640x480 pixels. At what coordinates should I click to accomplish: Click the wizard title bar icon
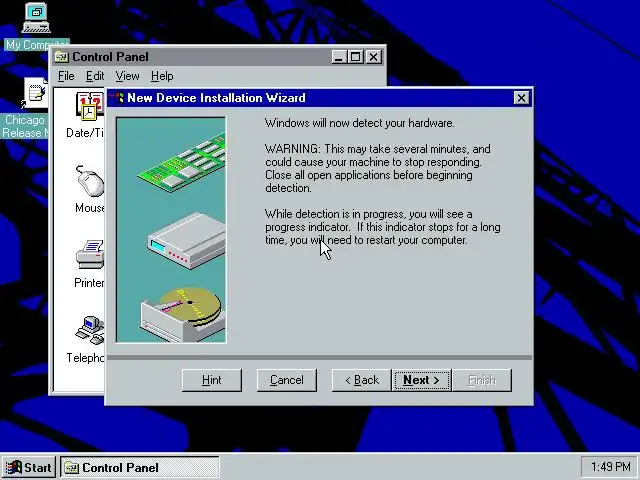[117, 98]
